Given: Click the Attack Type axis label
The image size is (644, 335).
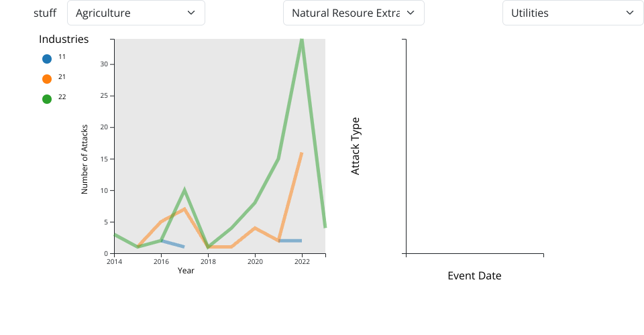Looking at the screenshot, I should 356,146.
